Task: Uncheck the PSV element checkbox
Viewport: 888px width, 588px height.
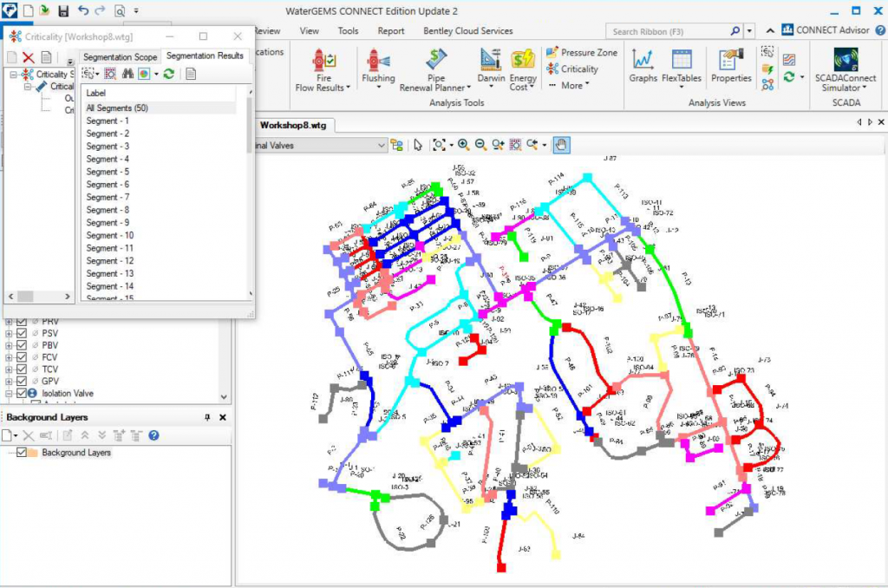Action: [23, 333]
